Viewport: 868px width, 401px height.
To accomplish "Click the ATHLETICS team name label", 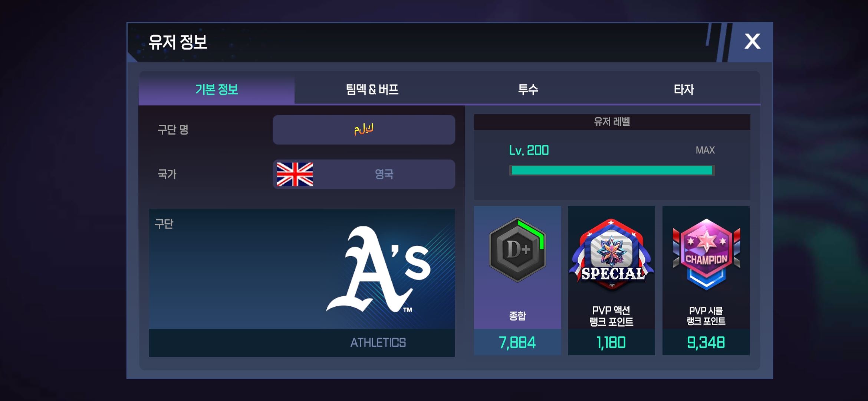I will point(378,342).
